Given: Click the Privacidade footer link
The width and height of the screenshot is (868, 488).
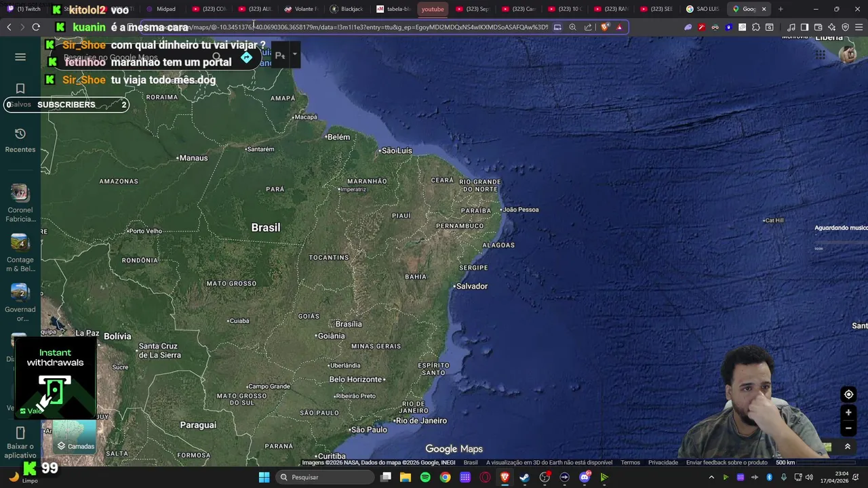Looking at the screenshot, I should pos(663,463).
